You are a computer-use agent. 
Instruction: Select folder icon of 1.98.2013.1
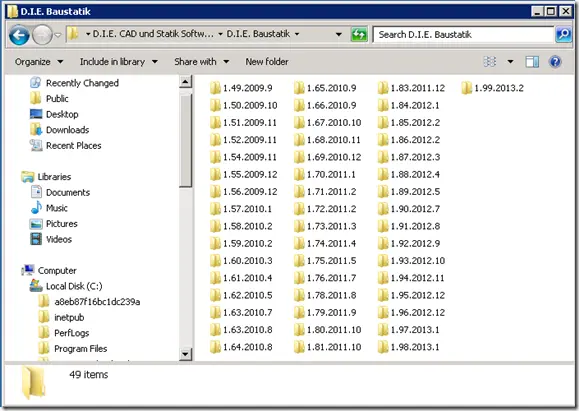[x=383, y=347]
